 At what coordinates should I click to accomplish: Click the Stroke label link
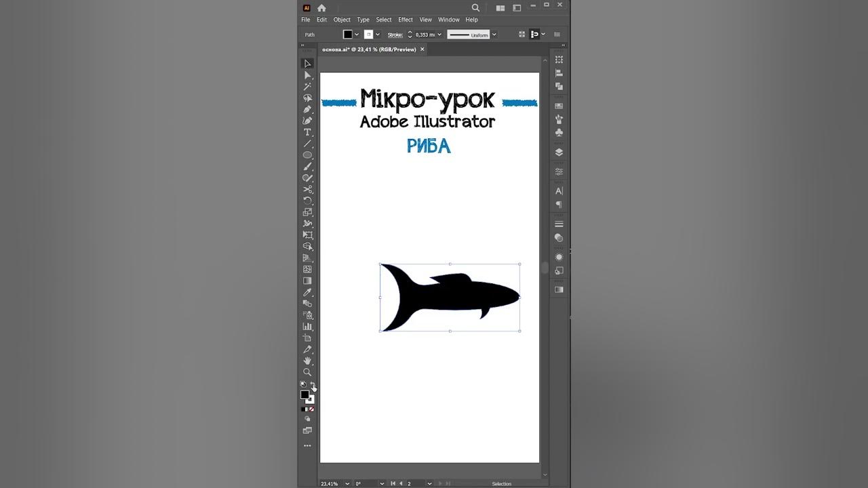395,35
